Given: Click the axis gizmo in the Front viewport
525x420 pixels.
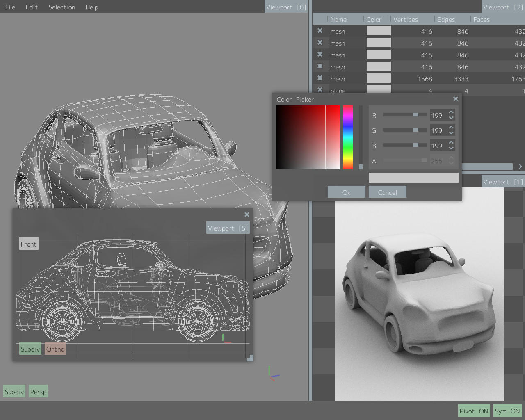Looking at the screenshot, I should pos(226,338).
